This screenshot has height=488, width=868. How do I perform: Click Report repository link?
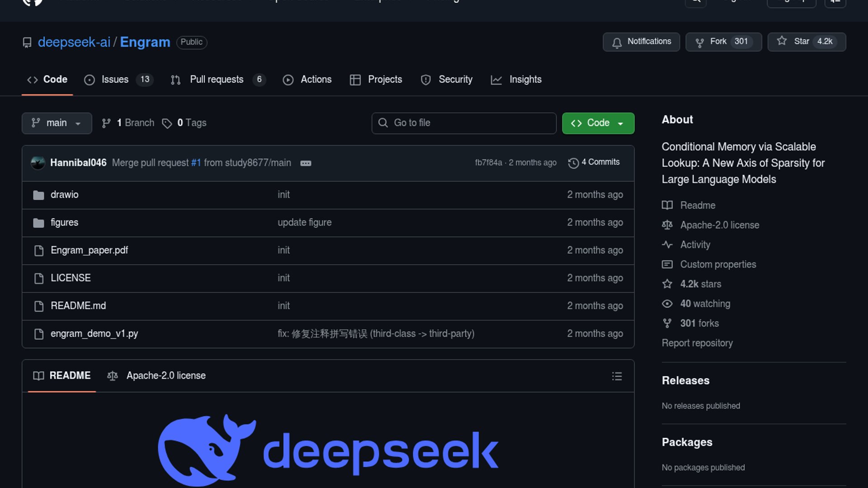click(697, 343)
